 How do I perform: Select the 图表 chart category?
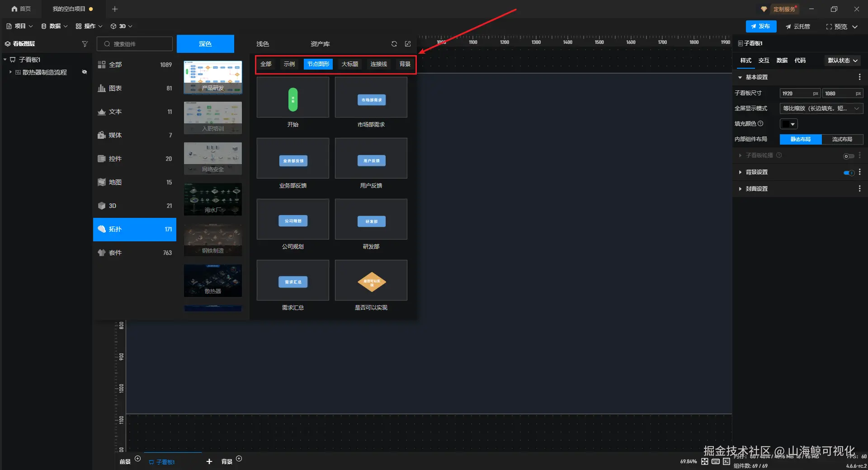tap(135, 88)
